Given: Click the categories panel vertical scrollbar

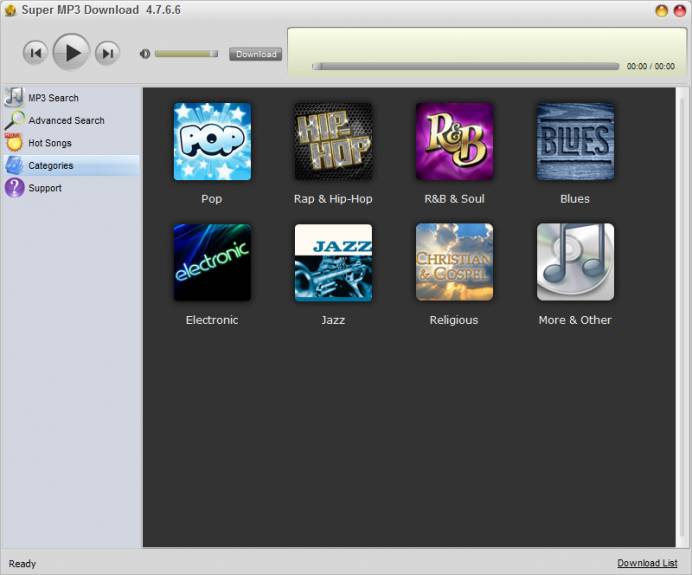Looking at the screenshot, I should click(682, 317).
